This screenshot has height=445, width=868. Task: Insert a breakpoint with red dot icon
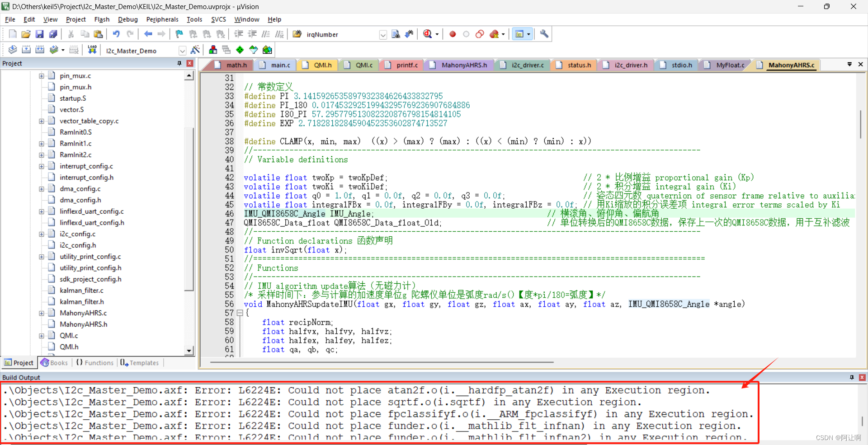(x=452, y=34)
